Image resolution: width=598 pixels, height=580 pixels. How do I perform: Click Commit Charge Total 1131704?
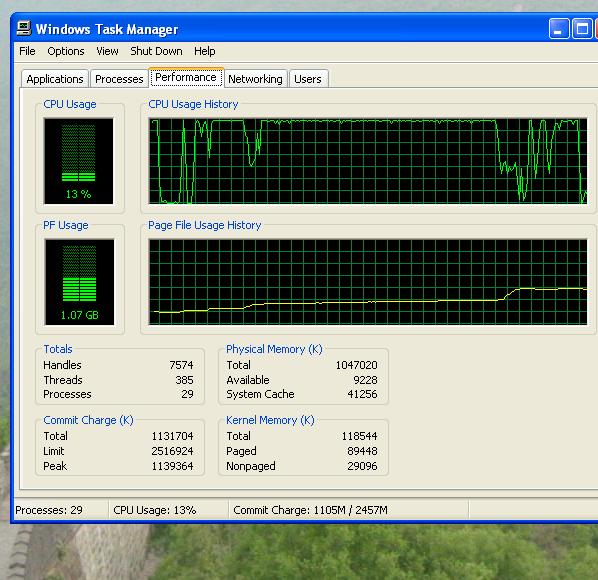172,436
